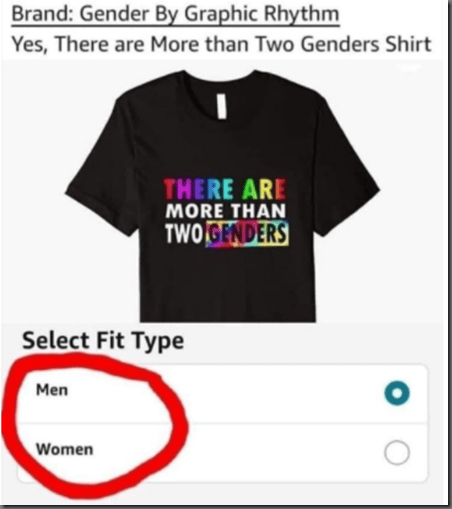Viewport: 452px width, 509px height.
Task: Open the black t-shirt product image
Action: click(x=222, y=196)
